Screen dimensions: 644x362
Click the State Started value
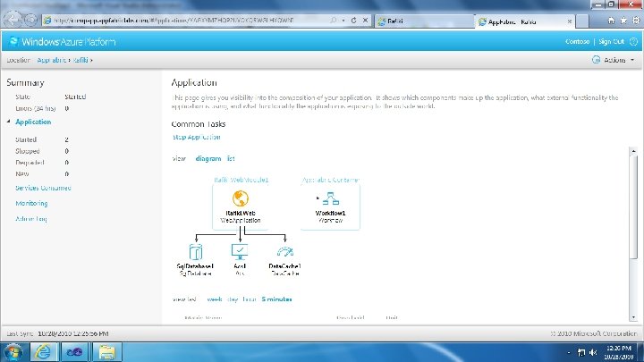point(75,97)
